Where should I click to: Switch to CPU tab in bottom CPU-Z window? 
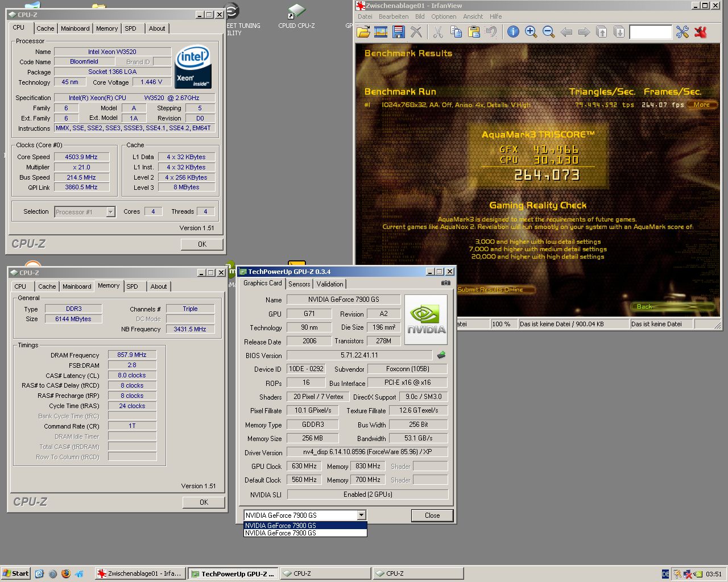click(x=20, y=286)
